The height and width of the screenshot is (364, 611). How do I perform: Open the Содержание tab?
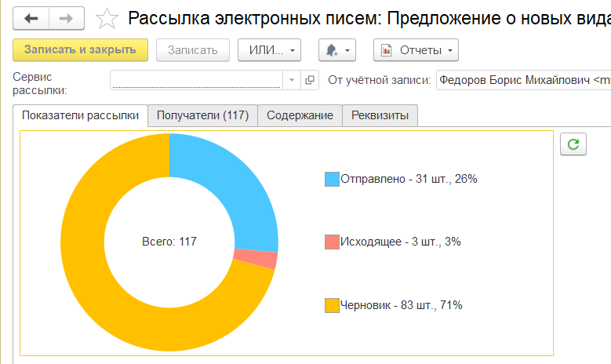tap(300, 115)
